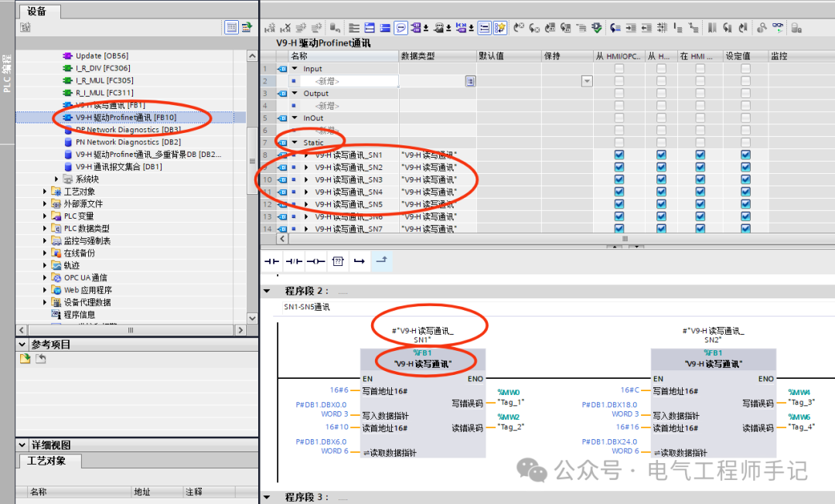
Task: Click the row selector icon in the 新增 row under Input
Action: point(470,81)
